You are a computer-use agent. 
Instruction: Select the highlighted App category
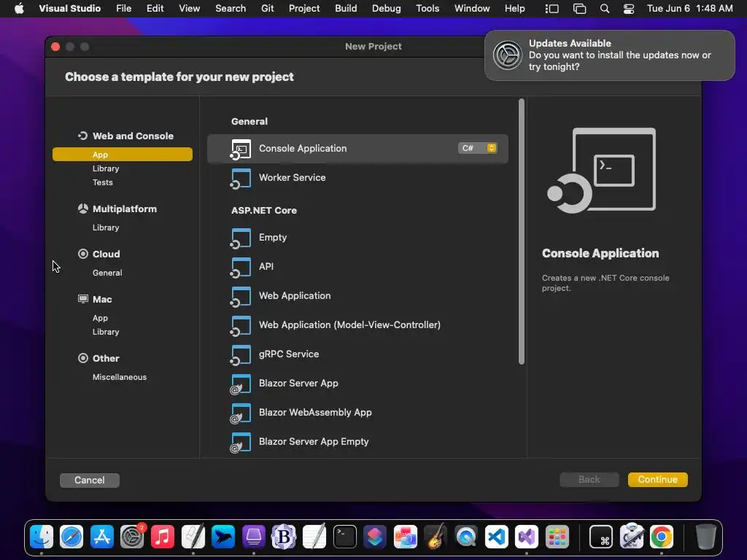[x=123, y=155]
